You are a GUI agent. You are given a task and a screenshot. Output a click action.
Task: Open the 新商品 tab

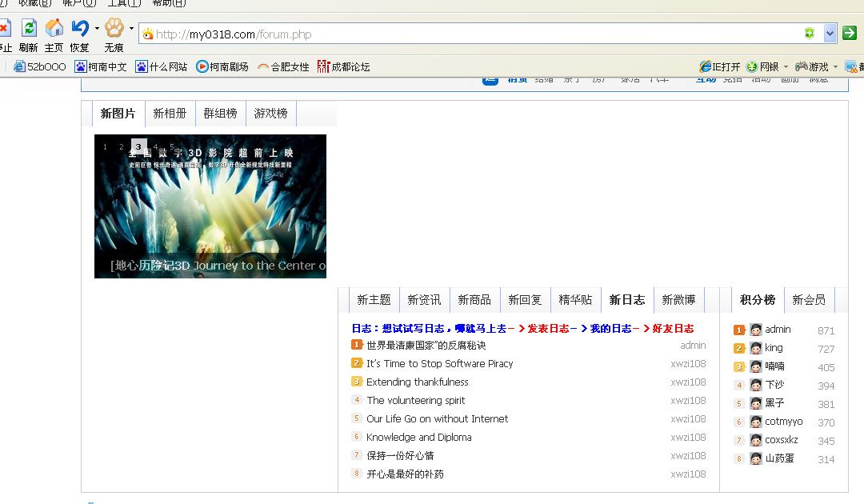click(x=475, y=300)
